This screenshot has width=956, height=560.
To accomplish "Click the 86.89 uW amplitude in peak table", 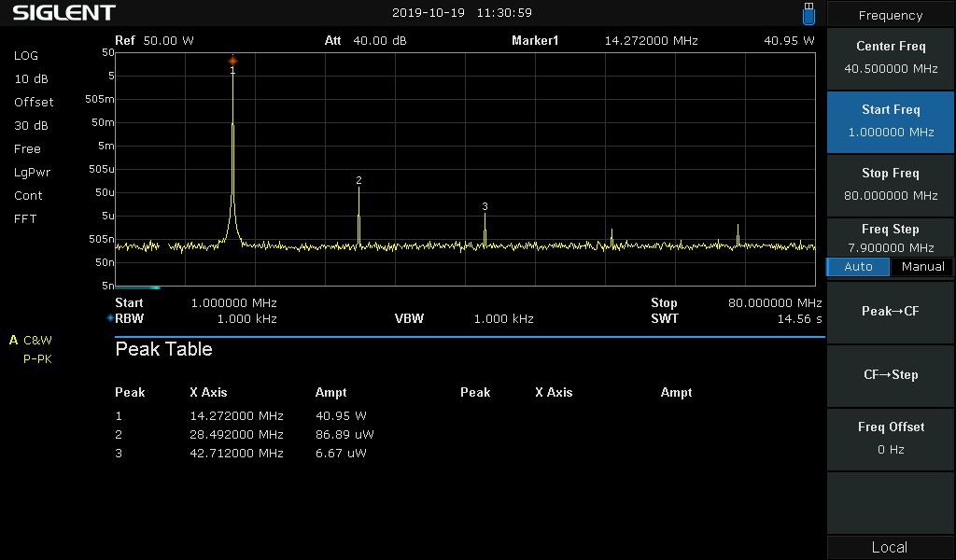I will point(344,435).
